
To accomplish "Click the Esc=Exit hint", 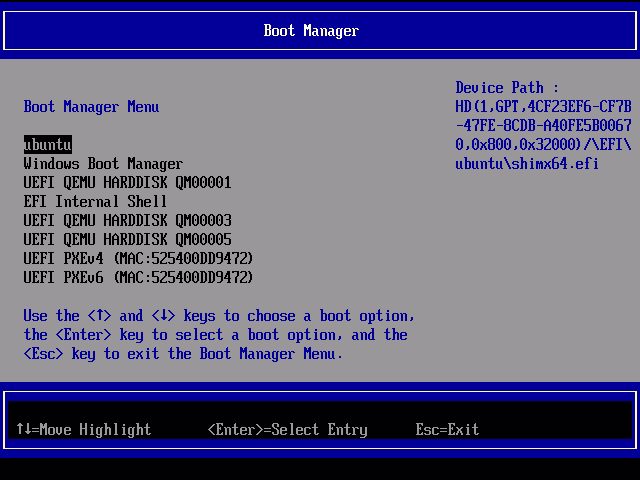I will 447,429.
